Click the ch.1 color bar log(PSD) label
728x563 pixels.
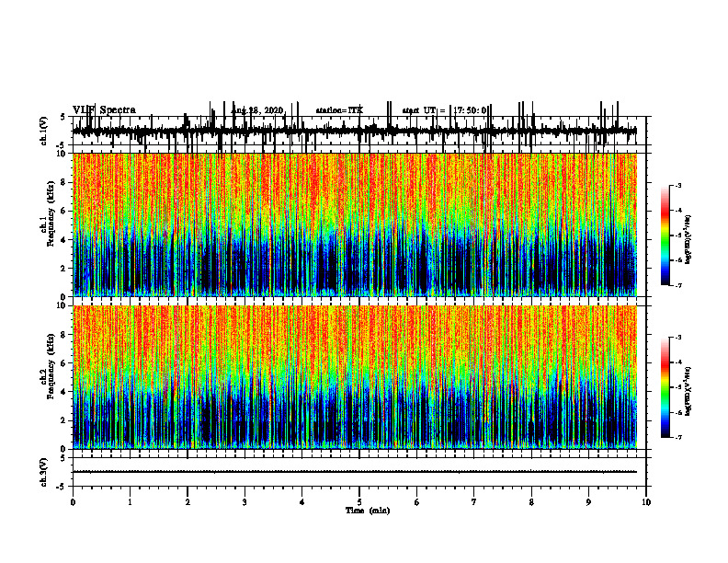point(688,240)
